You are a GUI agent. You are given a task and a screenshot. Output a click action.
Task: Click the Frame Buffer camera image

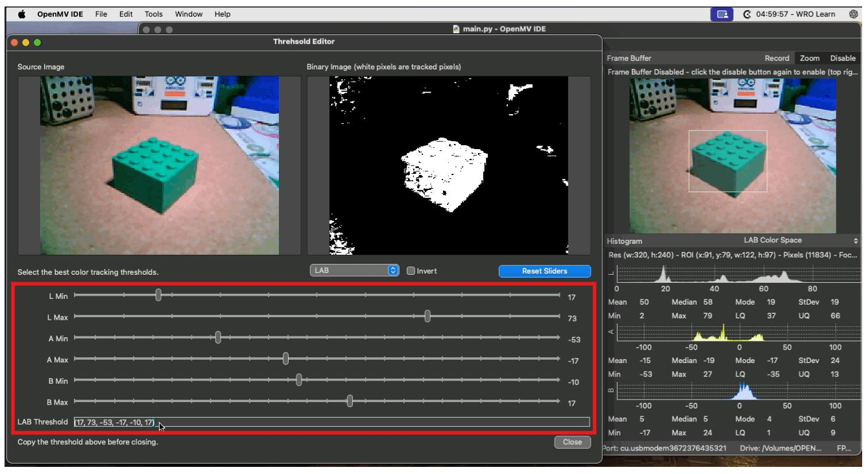pos(732,156)
